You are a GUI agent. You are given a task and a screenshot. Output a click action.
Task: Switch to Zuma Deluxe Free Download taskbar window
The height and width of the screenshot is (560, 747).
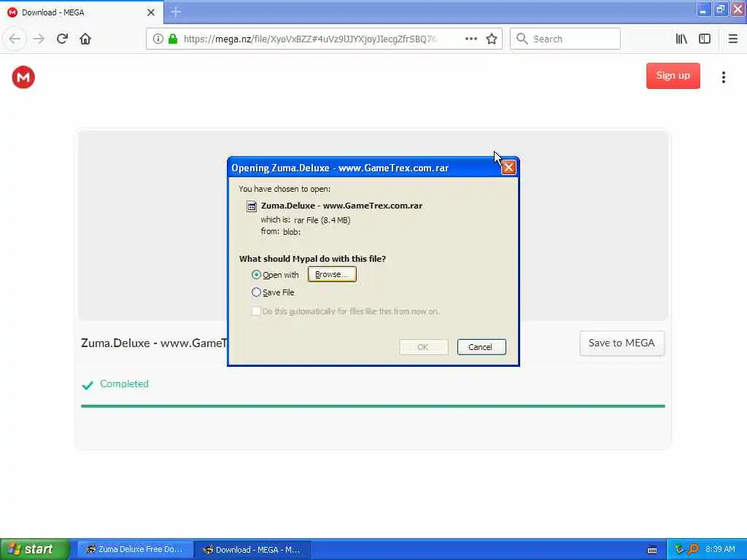[135, 550]
